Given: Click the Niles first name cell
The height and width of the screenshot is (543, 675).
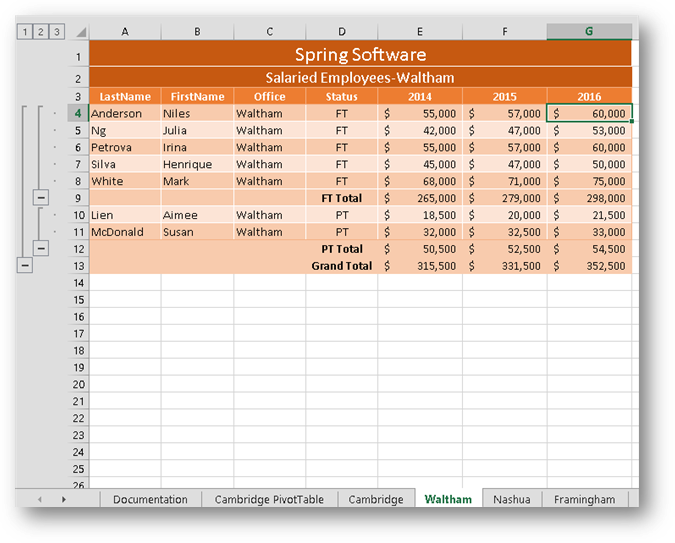Looking at the screenshot, I should tap(197, 113).
